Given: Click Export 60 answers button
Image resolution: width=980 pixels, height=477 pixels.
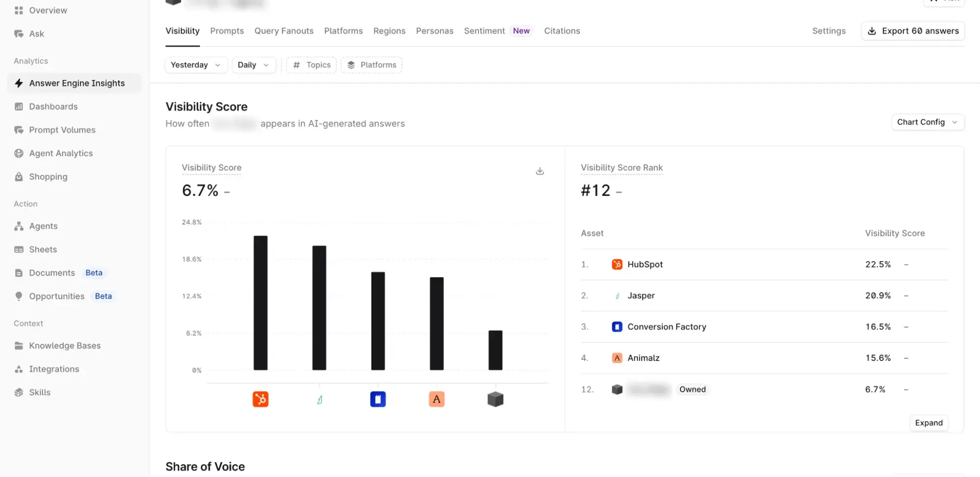Looking at the screenshot, I should (913, 31).
